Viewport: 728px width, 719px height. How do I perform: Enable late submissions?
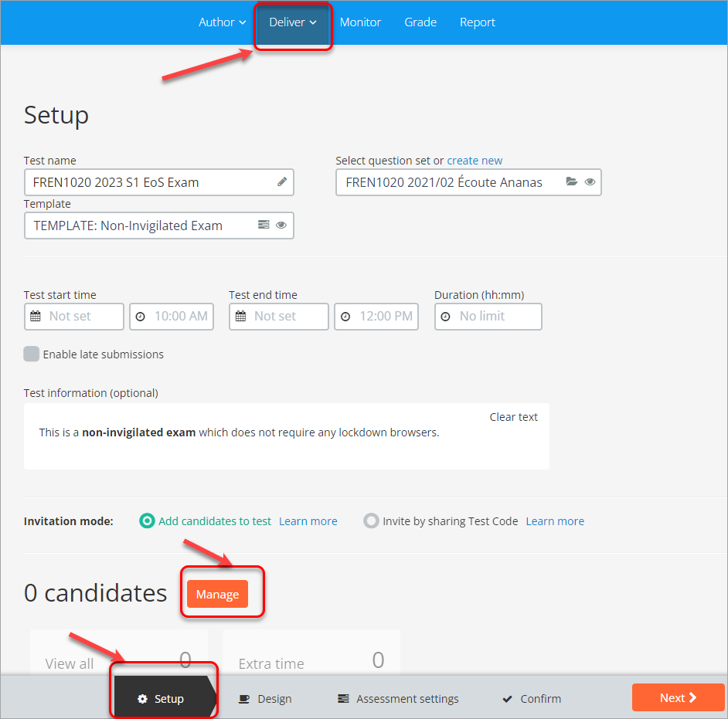pos(31,354)
